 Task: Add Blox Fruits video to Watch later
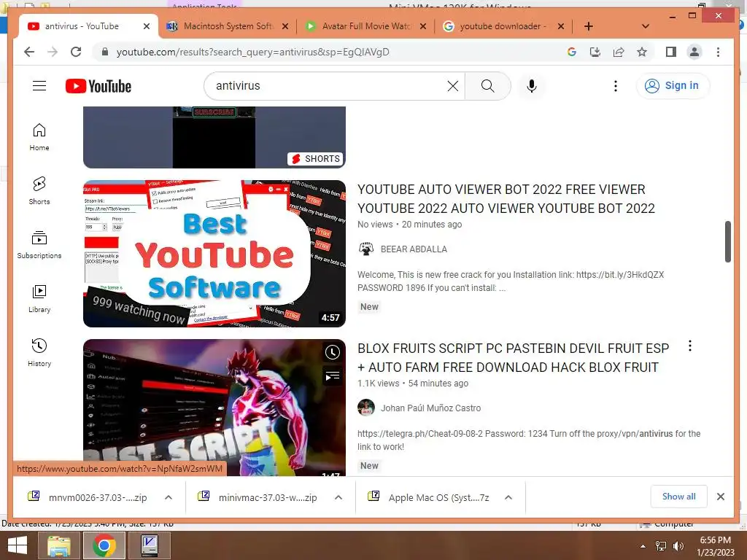pos(333,352)
